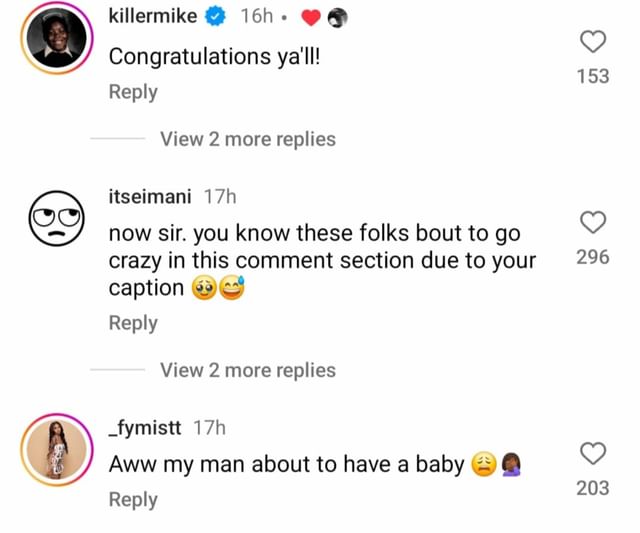Expand 2 more replies under itseimani
640x533 pixels.
coord(247,370)
